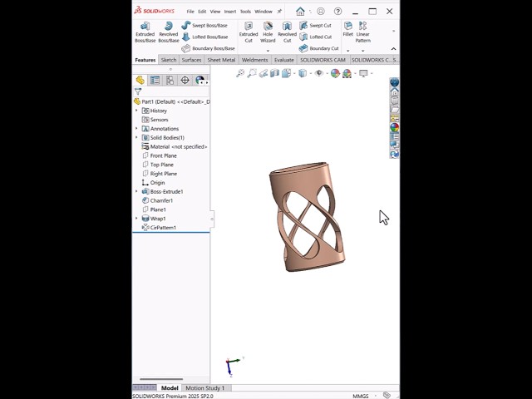
Task: Open the Help question mark icon
Action: (x=338, y=12)
